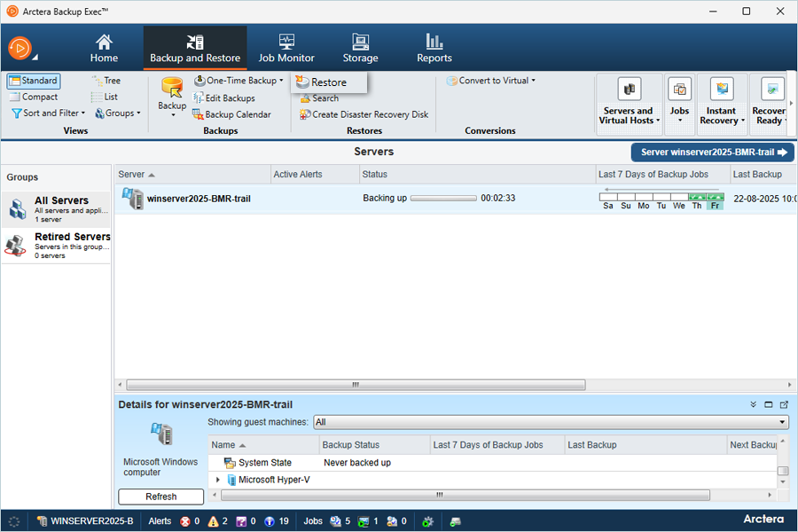
Task: Click Edit Backups
Action: click(224, 98)
